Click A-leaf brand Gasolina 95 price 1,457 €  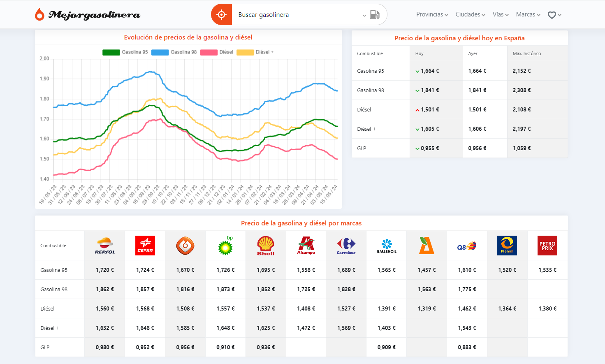point(427,270)
